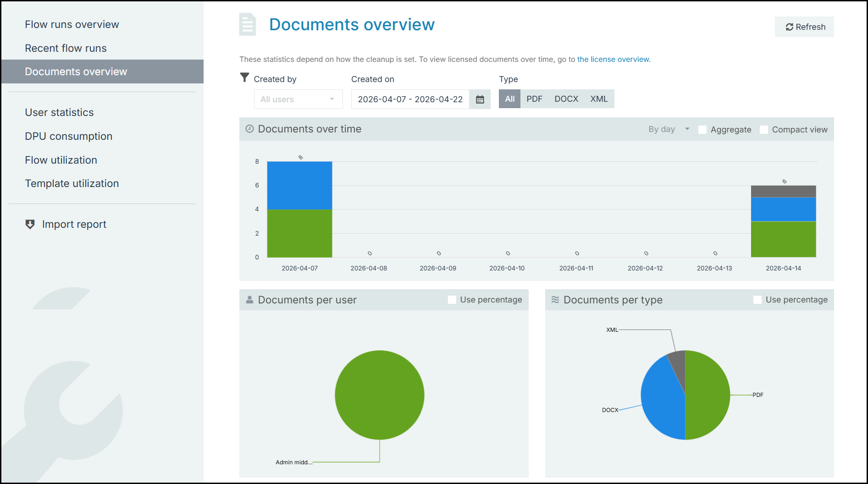Click the 2026-04-14 axis label
Image resolution: width=868 pixels, height=484 pixels.
coord(783,268)
